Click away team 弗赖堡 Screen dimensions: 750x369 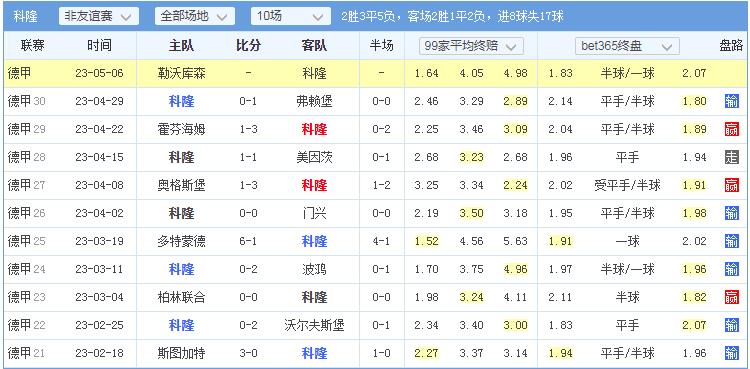pos(314,101)
